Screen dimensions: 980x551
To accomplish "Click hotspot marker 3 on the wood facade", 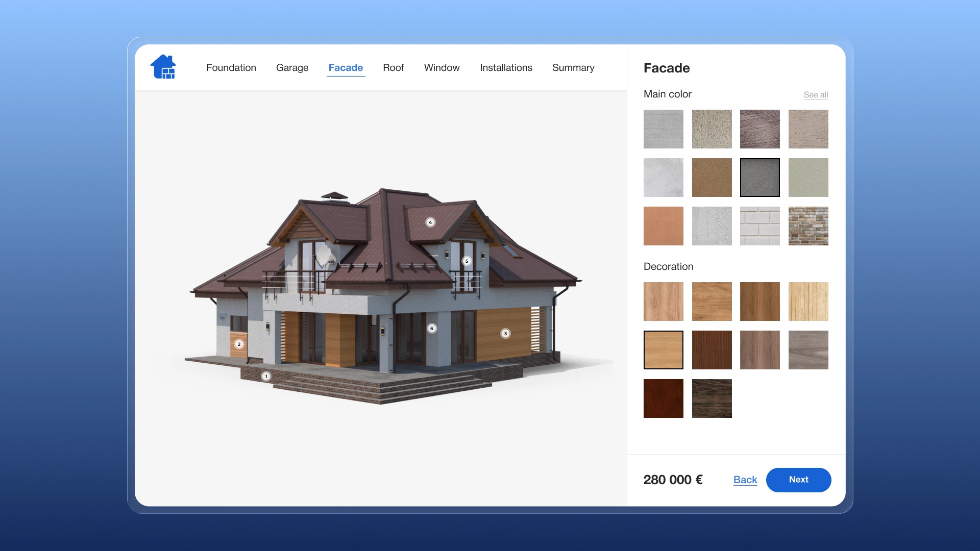I will pyautogui.click(x=505, y=334).
